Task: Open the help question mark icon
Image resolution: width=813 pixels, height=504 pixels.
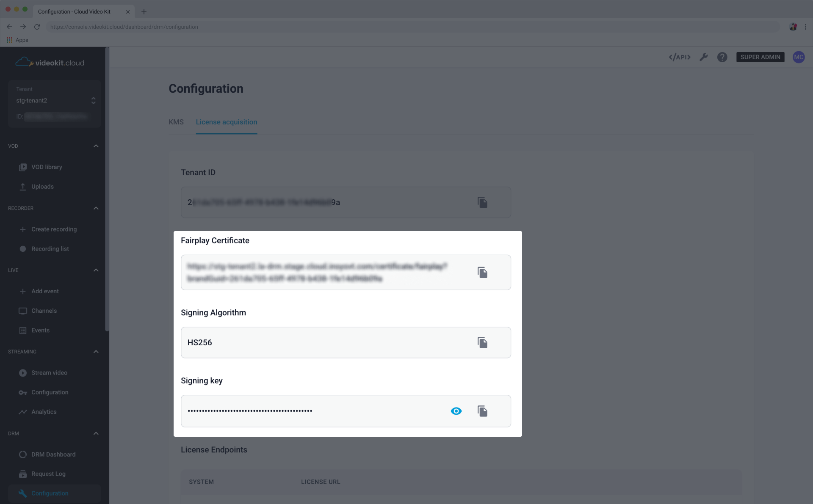Action: [722, 57]
